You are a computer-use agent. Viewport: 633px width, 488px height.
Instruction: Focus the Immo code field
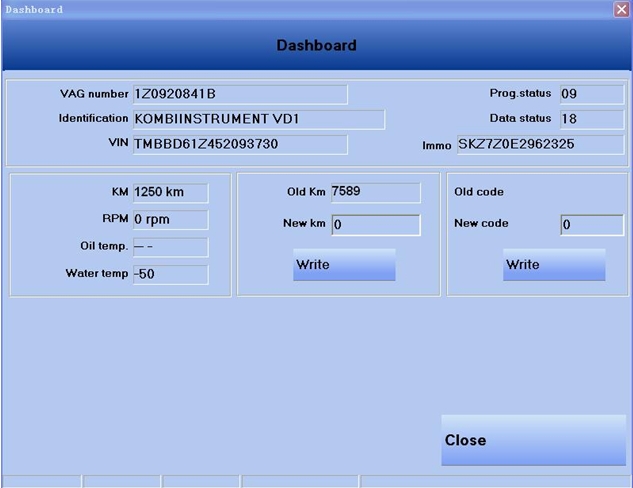[540, 145]
